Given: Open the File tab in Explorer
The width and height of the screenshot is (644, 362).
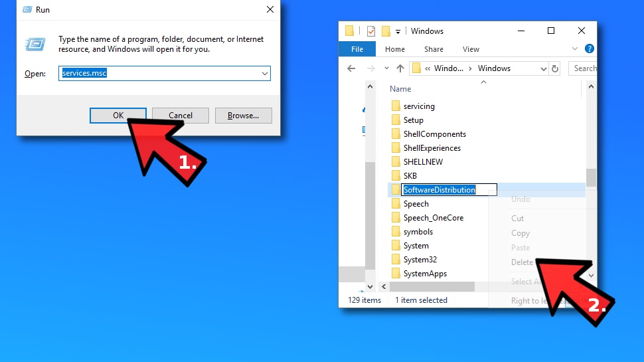Looking at the screenshot, I should 357,49.
